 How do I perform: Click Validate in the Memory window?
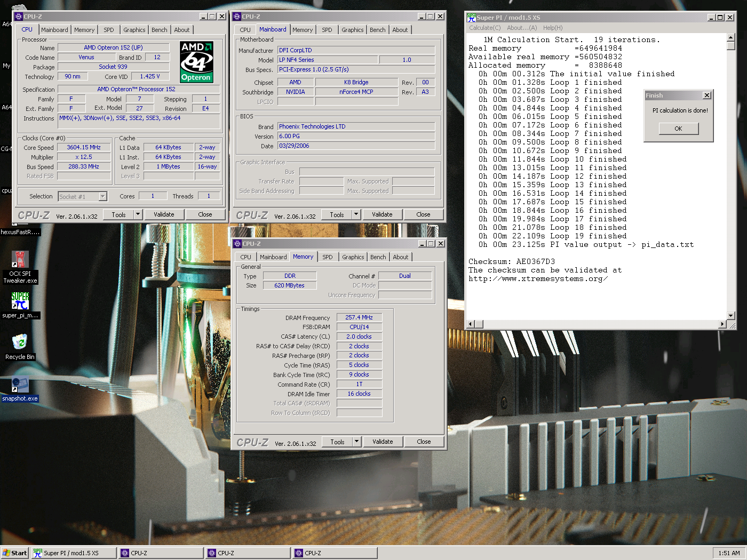pos(383,442)
